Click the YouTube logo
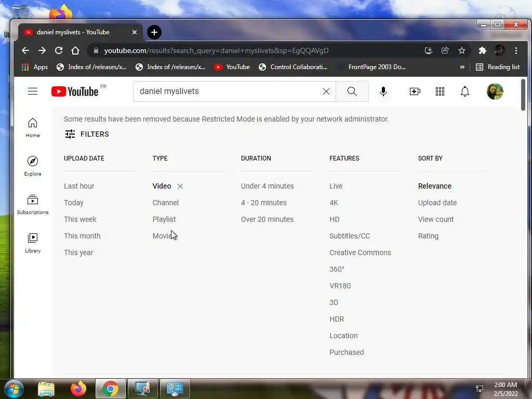Viewport: 532px width, 399px height. coord(75,91)
